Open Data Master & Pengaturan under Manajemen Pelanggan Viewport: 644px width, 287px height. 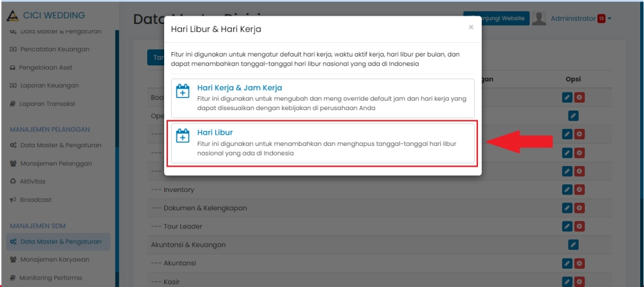55,145
